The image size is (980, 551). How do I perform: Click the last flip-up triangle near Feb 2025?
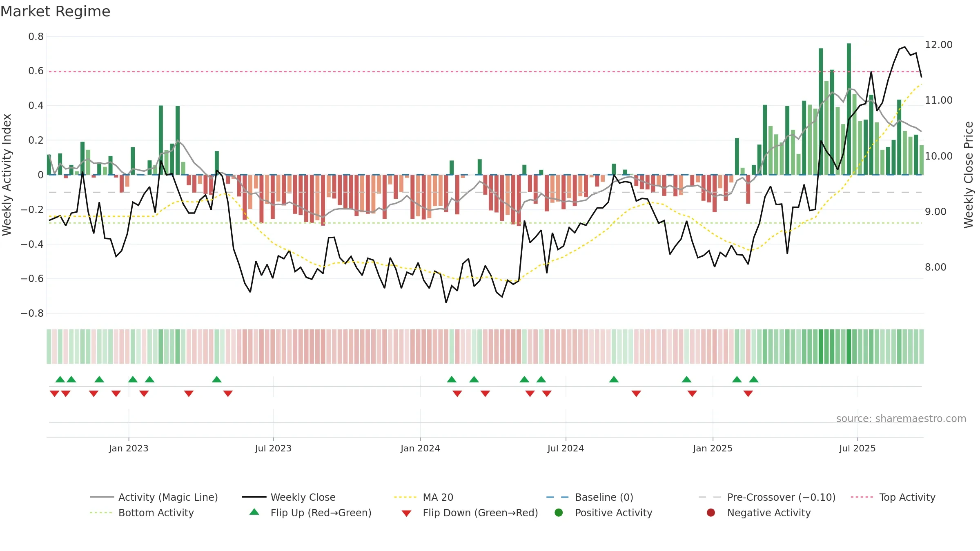tap(754, 379)
